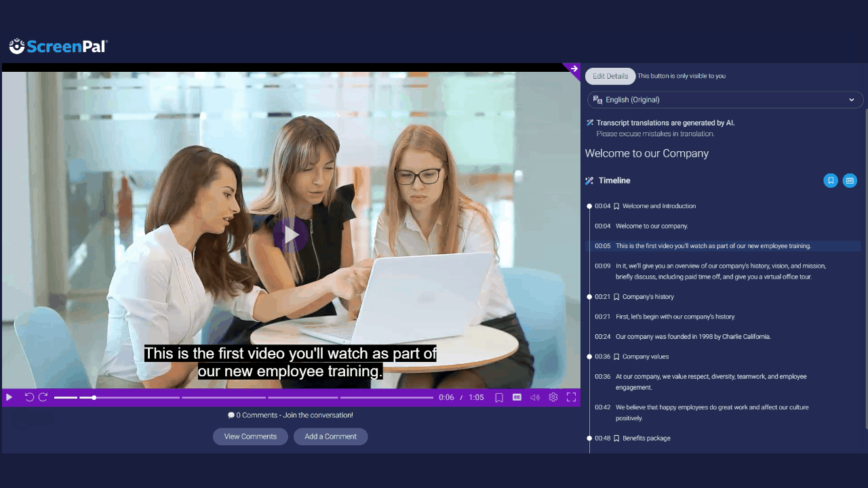
Task: Play the video from the control bar
Action: (x=9, y=397)
